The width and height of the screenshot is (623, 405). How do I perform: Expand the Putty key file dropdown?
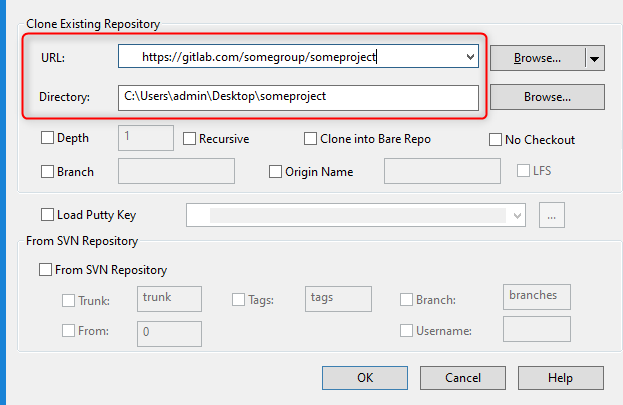pos(516,214)
